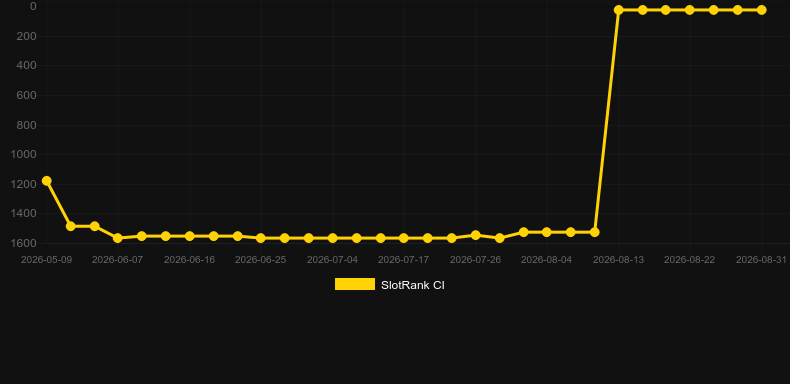This screenshot has height=384, width=790.
Task: Toggle the SlotRank CI yellow legend swatch
Action: coord(355,284)
